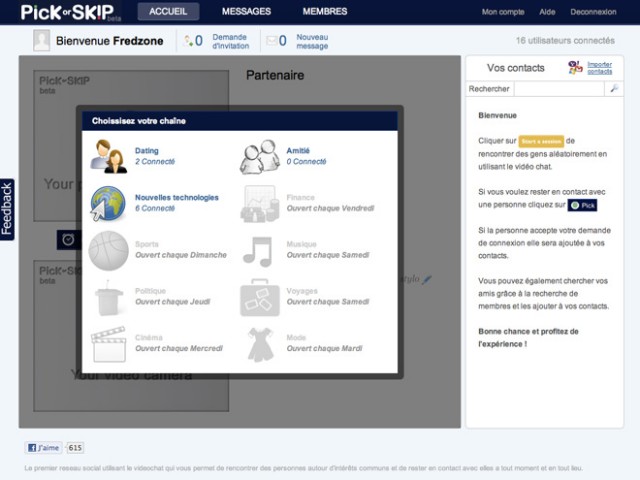Click the Voyages suitcase icon
640x480 pixels.
point(260,298)
